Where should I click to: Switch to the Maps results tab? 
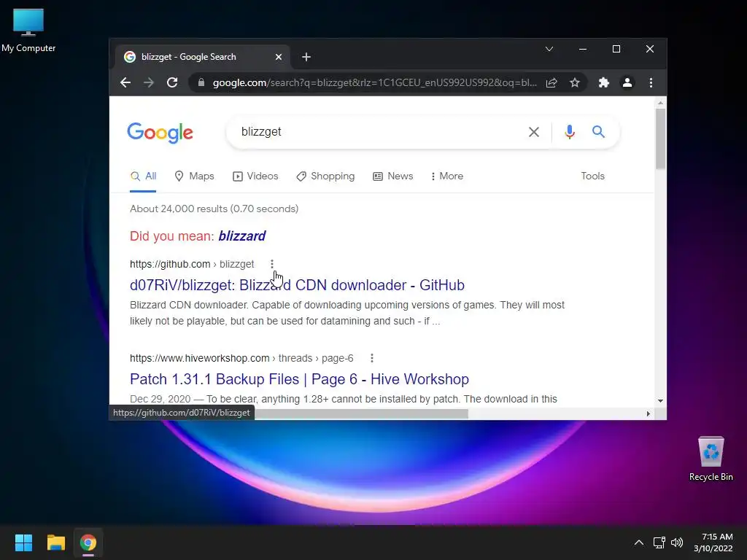pyautogui.click(x=194, y=176)
